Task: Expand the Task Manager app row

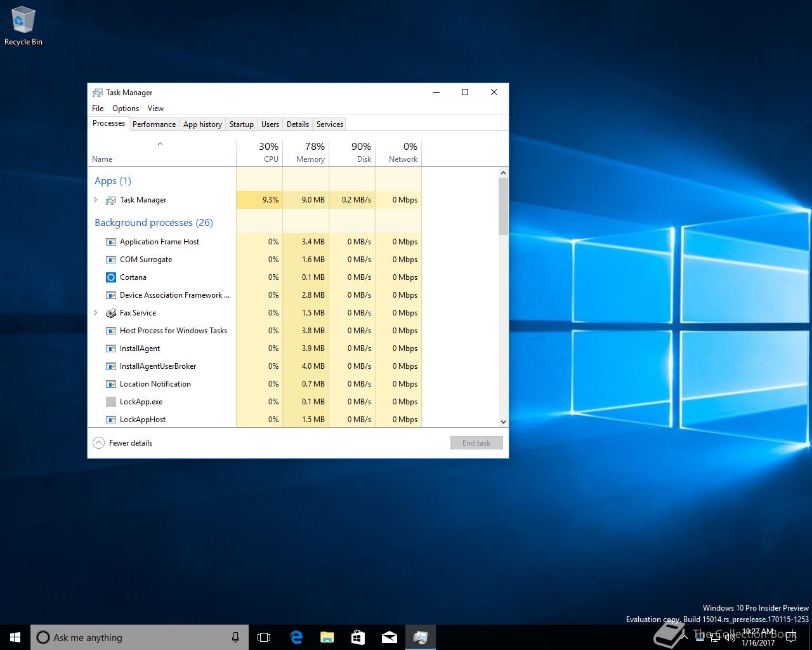Action: click(96, 200)
